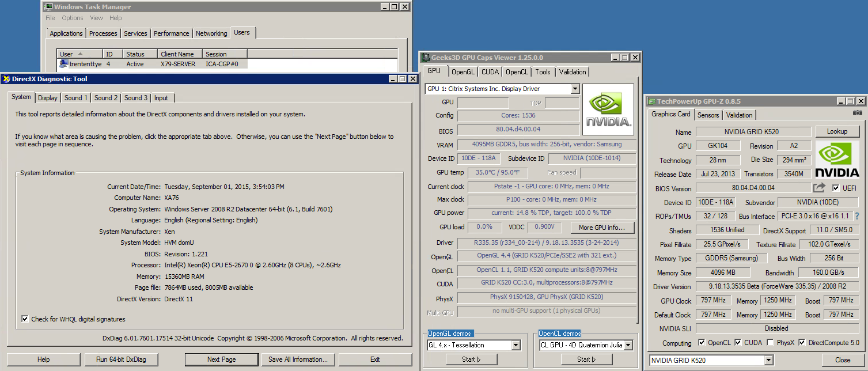Screen dimensions: 868x371
Task: Click the GPU-Z Name field NVIDIA GRID K520
Action: pos(753,132)
